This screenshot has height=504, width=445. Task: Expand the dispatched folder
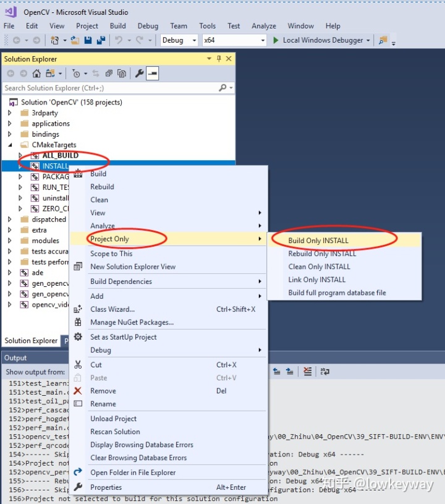pyautogui.click(x=9, y=219)
